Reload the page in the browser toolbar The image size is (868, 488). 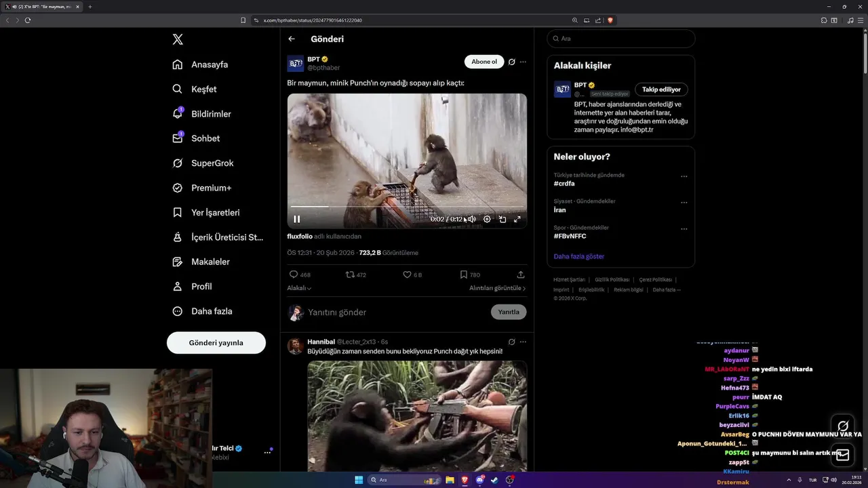[x=28, y=20]
